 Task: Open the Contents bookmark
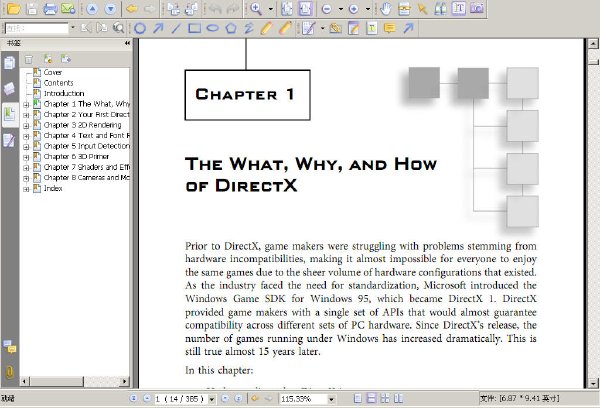(x=58, y=83)
